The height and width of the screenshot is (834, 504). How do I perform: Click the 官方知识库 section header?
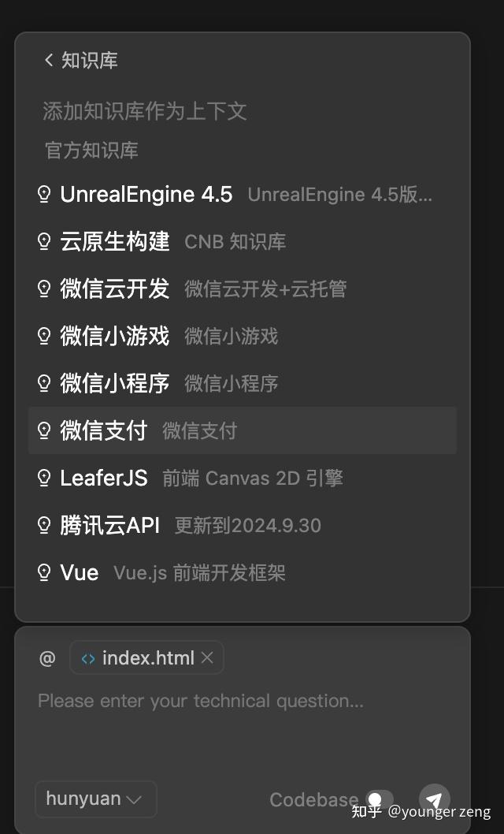click(90, 150)
